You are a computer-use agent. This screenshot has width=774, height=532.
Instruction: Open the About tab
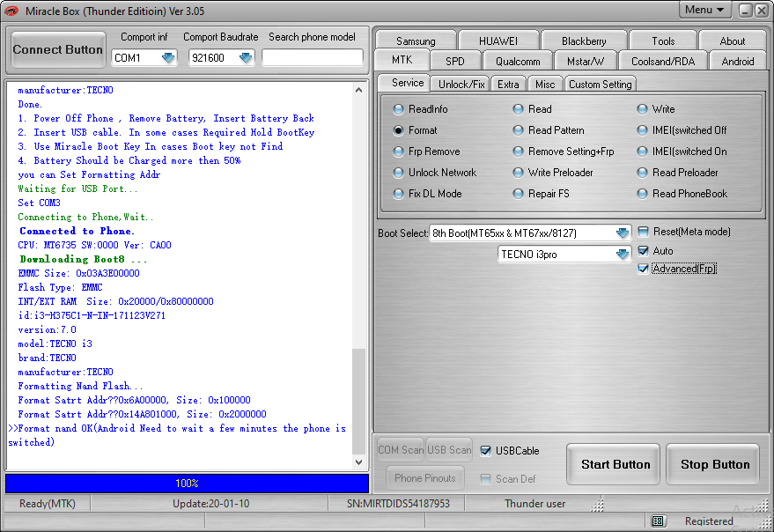732,41
